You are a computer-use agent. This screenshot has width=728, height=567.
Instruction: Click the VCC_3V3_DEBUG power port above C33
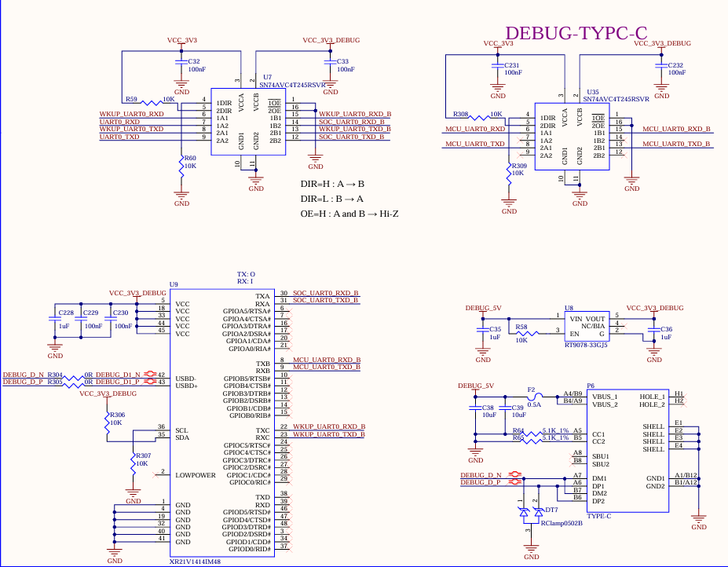pos(331,40)
